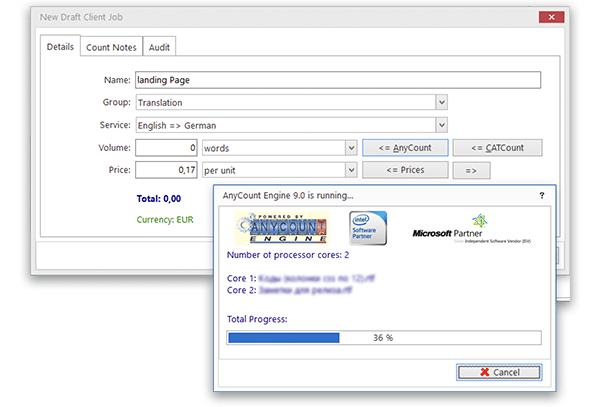Click the help question mark icon
Screen dimensions: 600x407
(541, 195)
